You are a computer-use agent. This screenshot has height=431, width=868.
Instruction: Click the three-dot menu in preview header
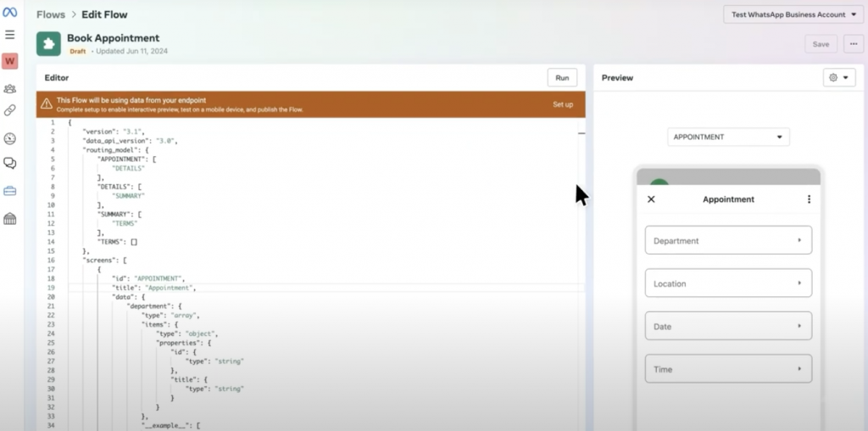(809, 199)
